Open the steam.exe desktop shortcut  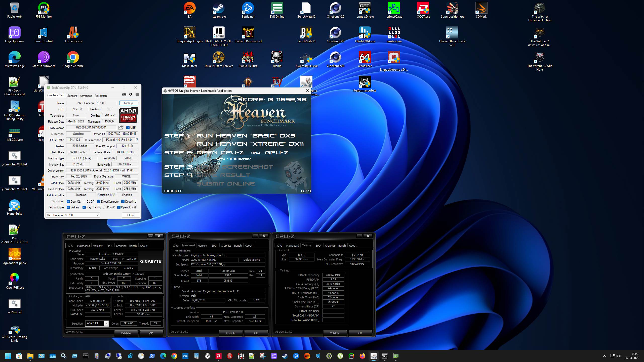(x=219, y=10)
